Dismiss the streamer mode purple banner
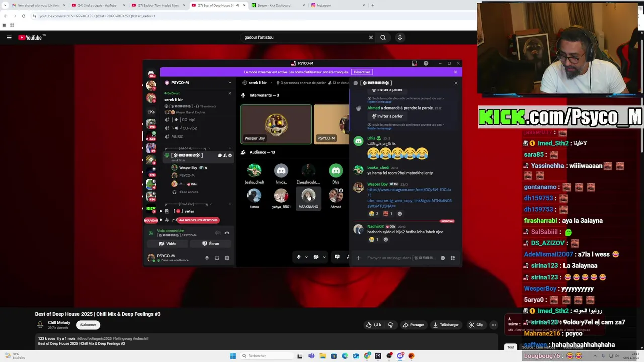 click(455, 72)
